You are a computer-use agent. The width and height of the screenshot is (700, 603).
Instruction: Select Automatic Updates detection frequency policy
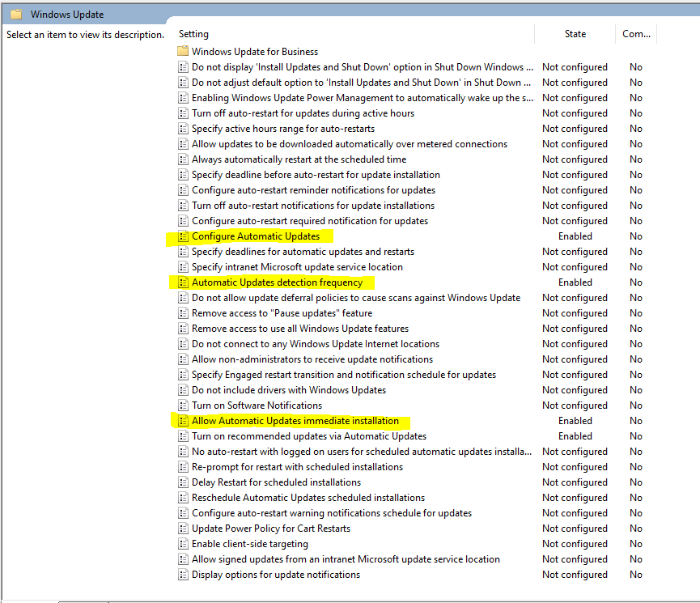pyautogui.click(x=278, y=282)
